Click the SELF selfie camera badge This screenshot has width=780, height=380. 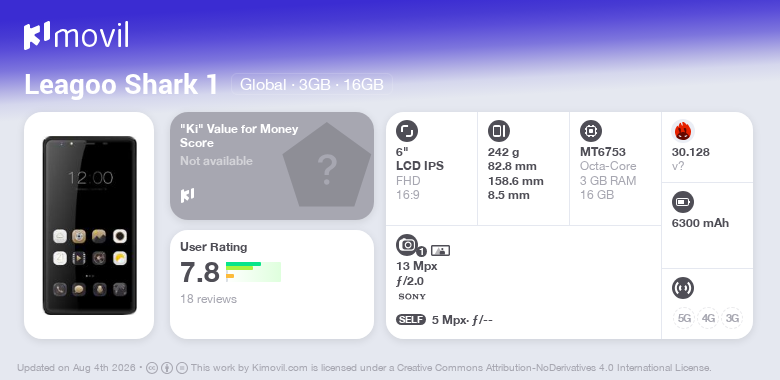point(411,320)
